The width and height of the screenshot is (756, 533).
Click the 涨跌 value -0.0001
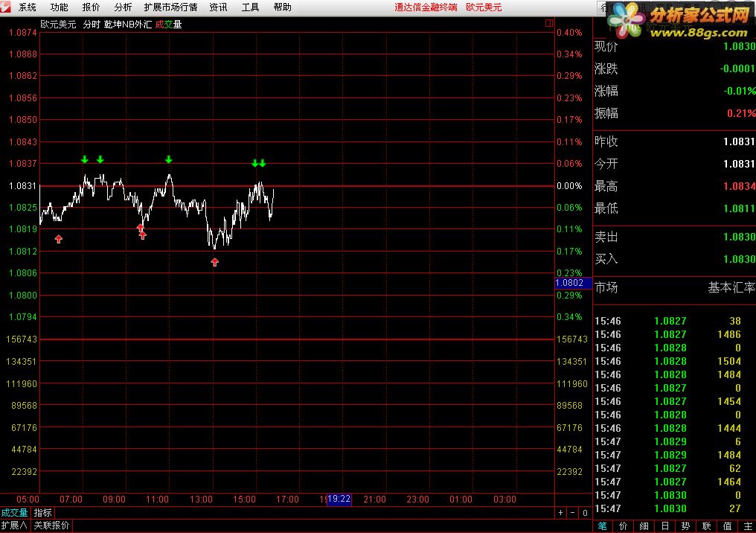point(737,68)
